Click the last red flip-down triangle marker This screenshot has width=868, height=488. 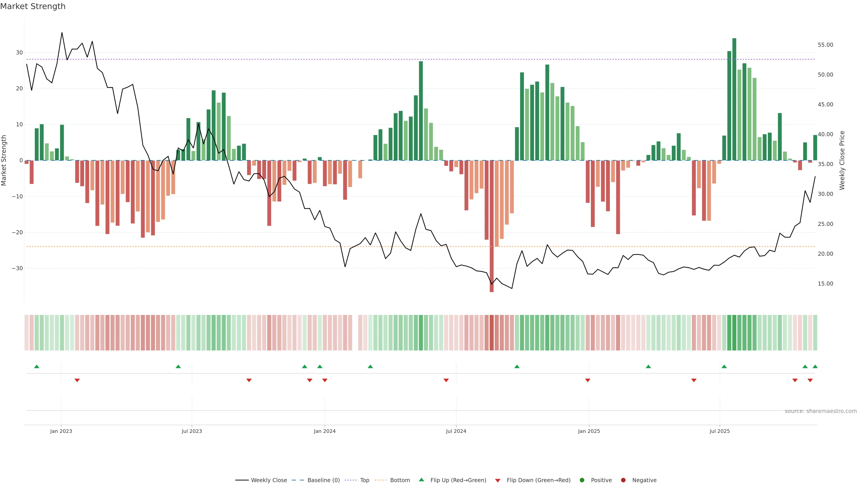[x=810, y=380]
